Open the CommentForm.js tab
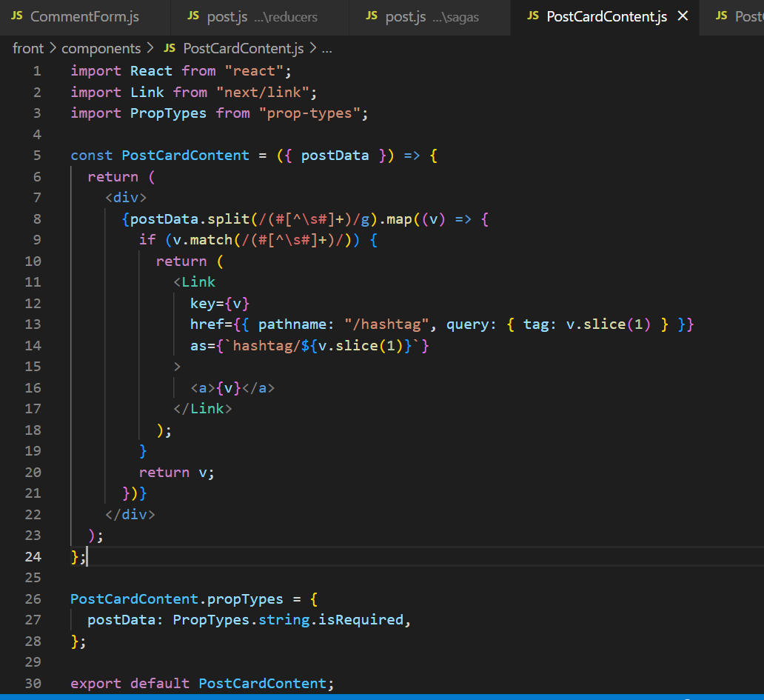Image resolution: width=764 pixels, height=700 pixels. pos(84,16)
